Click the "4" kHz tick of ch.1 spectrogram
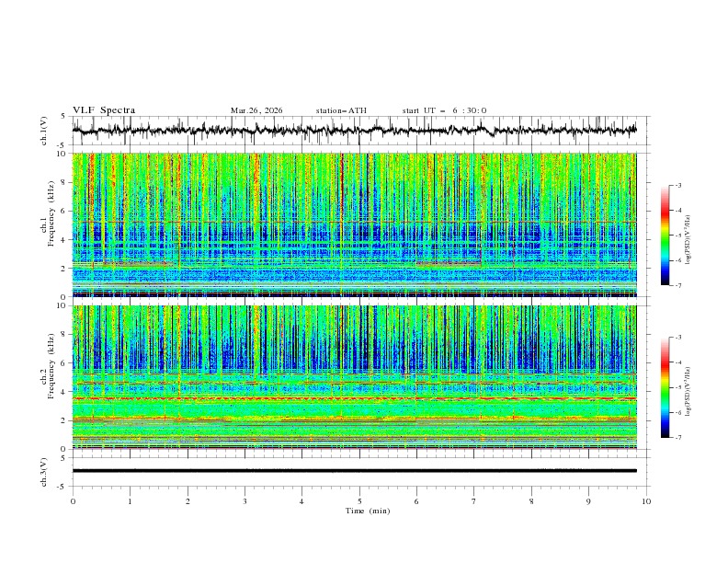This screenshot has height=563, width=728. [63, 240]
